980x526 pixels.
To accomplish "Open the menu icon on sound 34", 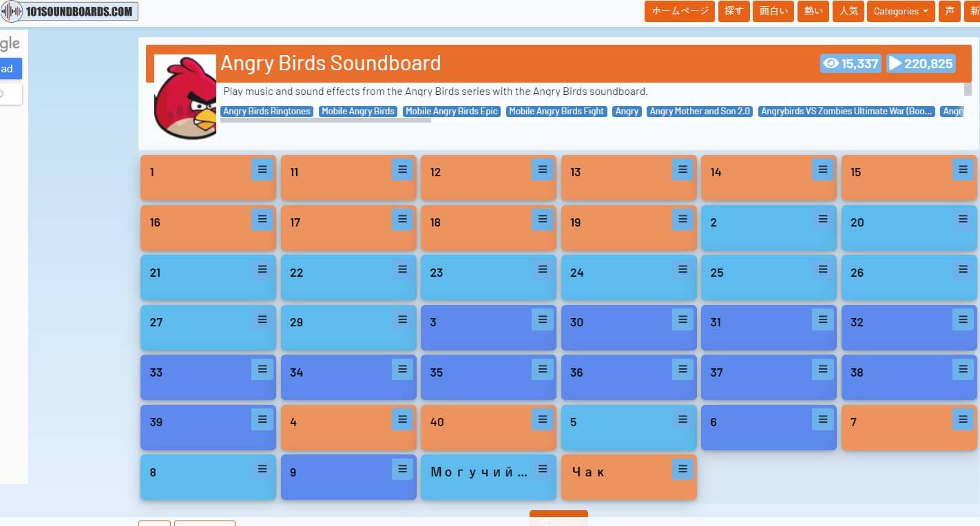I will (x=402, y=370).
